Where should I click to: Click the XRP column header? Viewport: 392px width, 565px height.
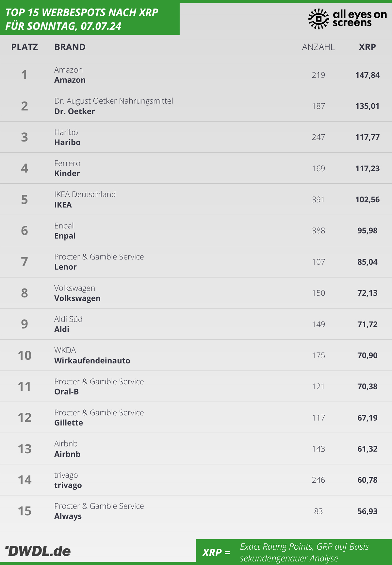tap(367, 47)
